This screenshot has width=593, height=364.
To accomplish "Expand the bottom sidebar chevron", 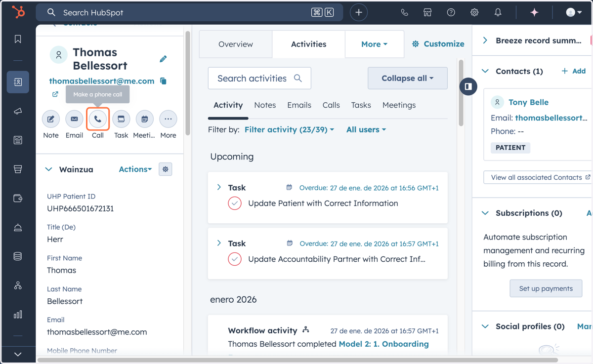I will (18, 354).
